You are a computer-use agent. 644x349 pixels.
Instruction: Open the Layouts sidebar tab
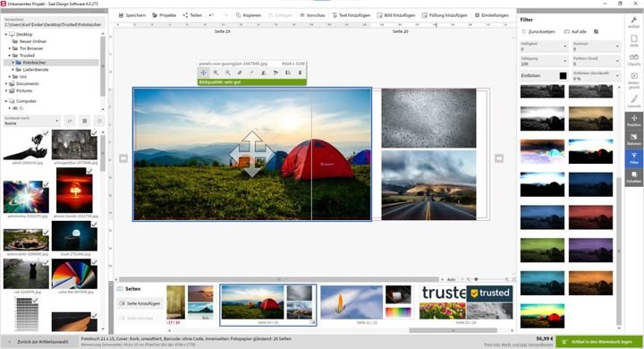(x=634, y=101)
